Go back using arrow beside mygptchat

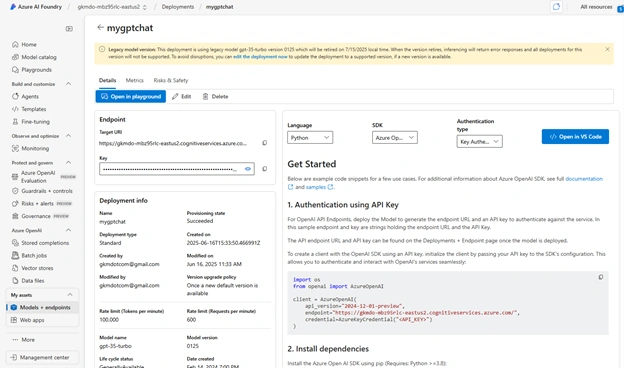(x=100, y=27)
